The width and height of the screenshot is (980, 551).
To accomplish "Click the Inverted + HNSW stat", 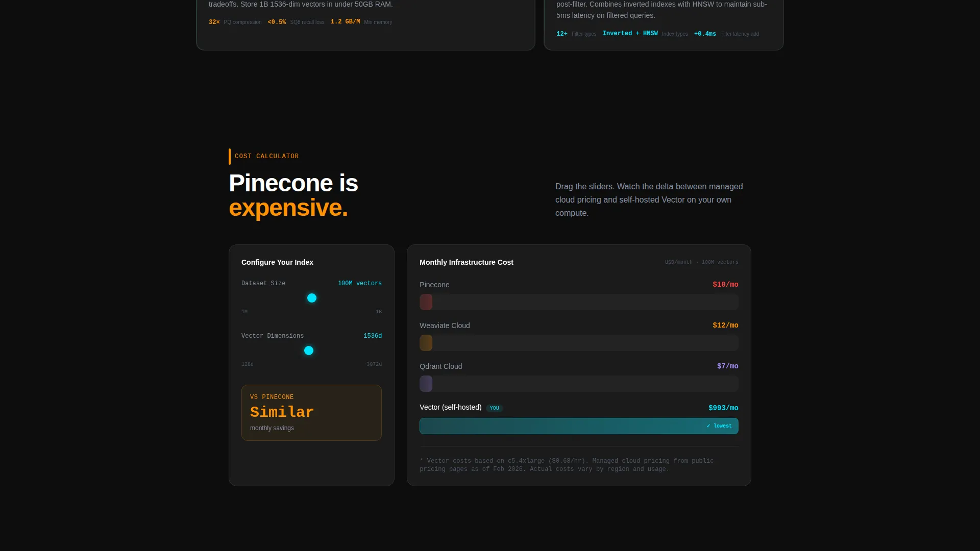I will pyautogui.click(x=645, y=34).
